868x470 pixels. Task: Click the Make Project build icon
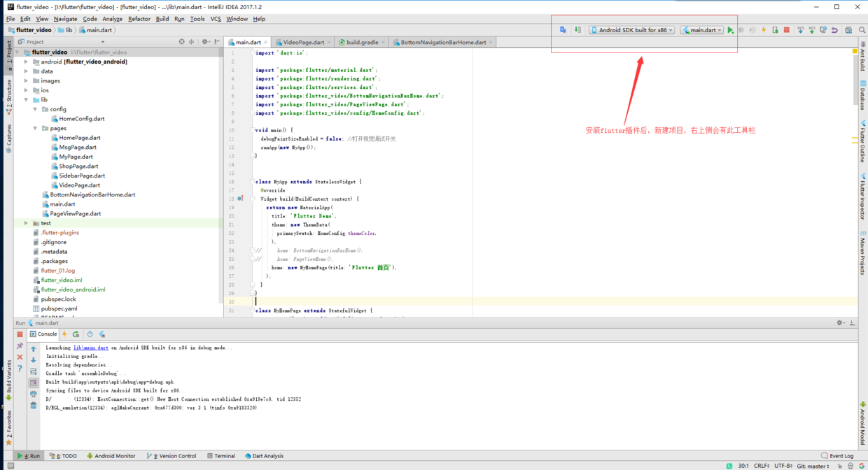click(577, 30)
